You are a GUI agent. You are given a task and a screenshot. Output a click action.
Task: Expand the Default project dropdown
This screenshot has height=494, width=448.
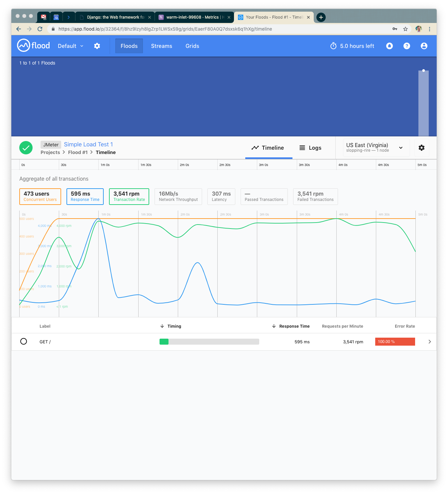70,46
